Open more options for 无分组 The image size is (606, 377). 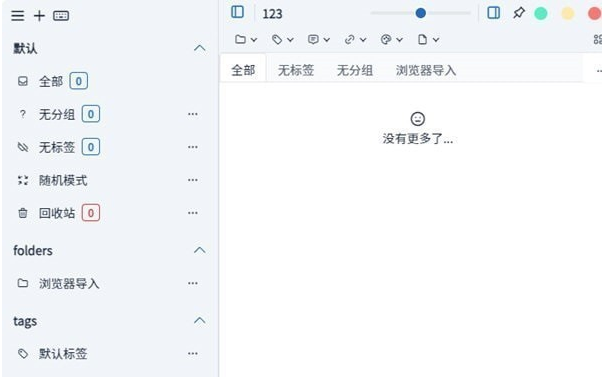coord(192,114)
